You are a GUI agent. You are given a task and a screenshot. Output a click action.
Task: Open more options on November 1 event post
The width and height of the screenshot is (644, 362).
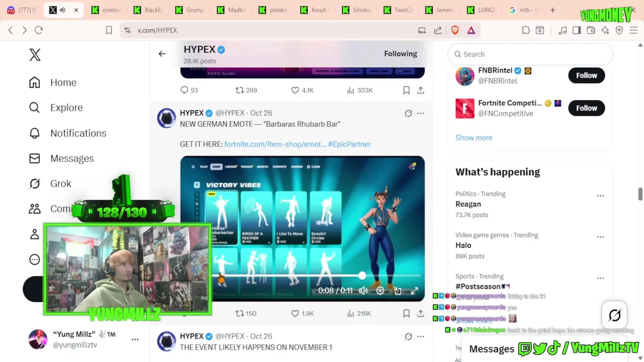421,336
